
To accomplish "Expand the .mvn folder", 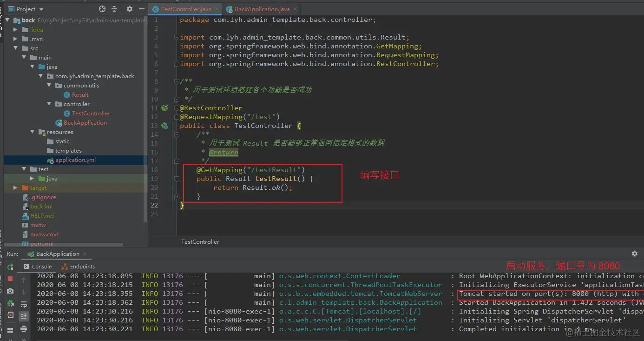I will (16, 39).
